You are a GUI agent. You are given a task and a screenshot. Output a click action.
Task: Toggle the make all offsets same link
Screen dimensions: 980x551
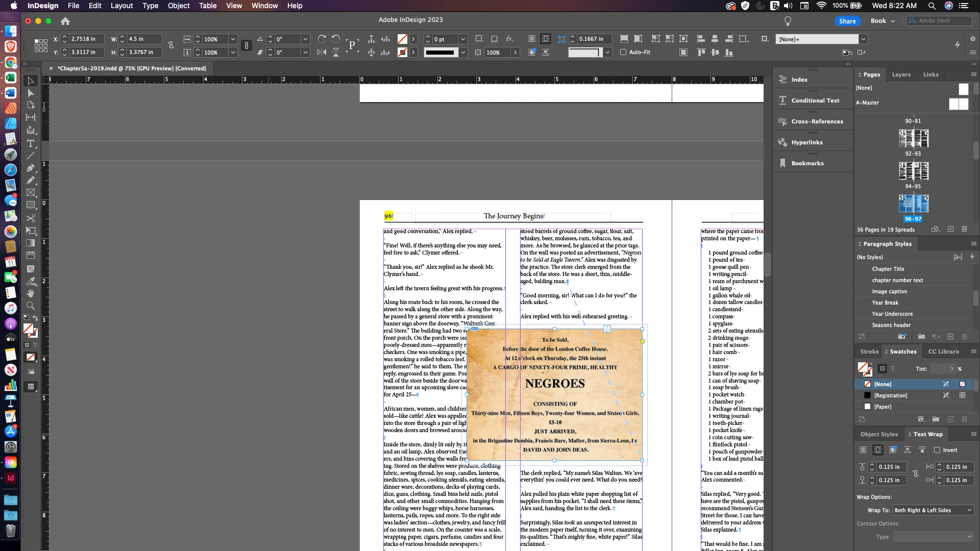pos(916,473)
